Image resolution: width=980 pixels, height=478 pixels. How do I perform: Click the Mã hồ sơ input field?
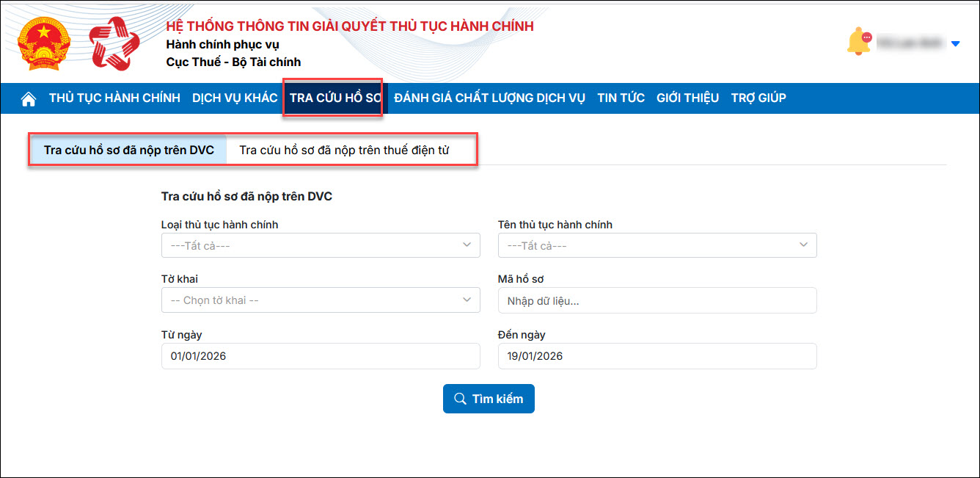tap(657, 300)
